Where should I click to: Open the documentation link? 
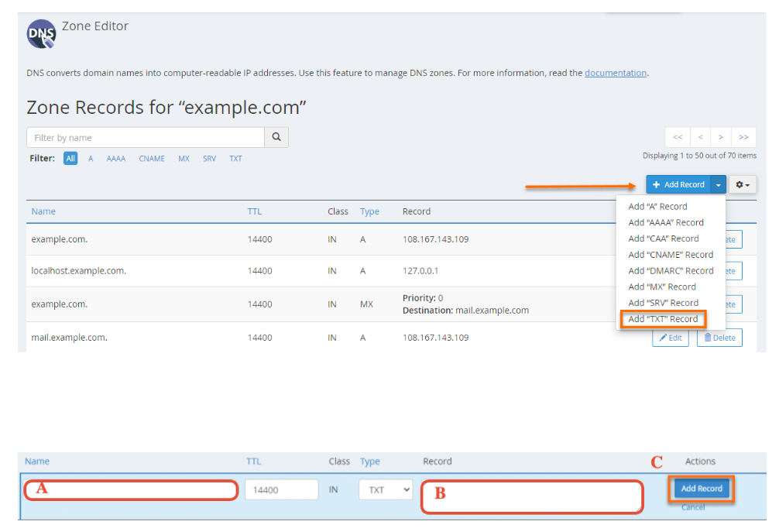616,73
